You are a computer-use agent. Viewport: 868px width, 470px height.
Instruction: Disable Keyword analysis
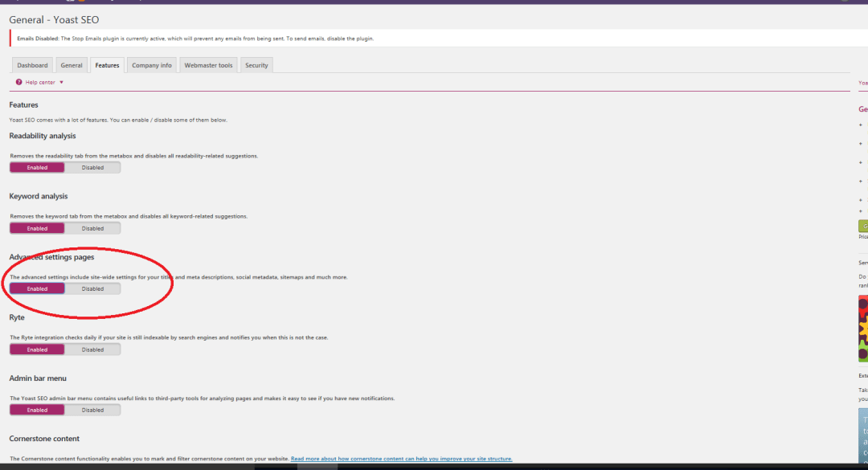click(92, 228)
